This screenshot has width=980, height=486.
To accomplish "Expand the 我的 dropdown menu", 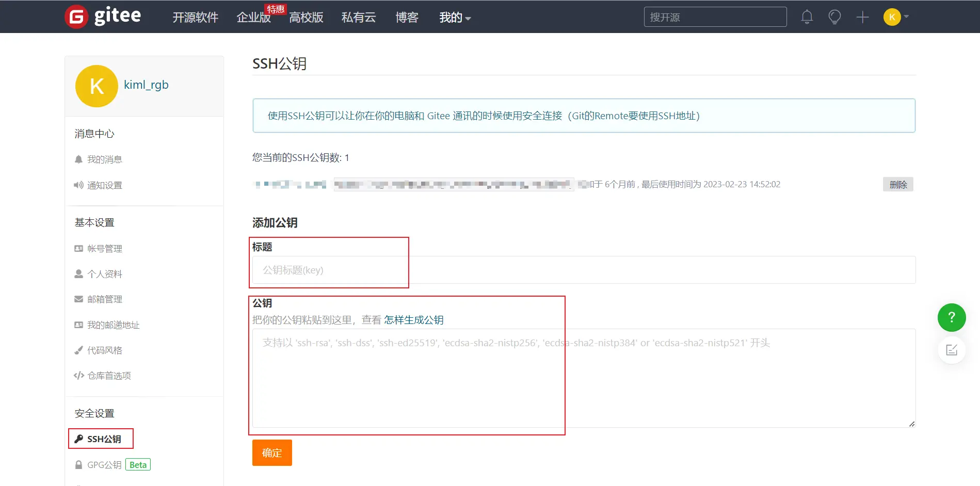I will 455,18.
